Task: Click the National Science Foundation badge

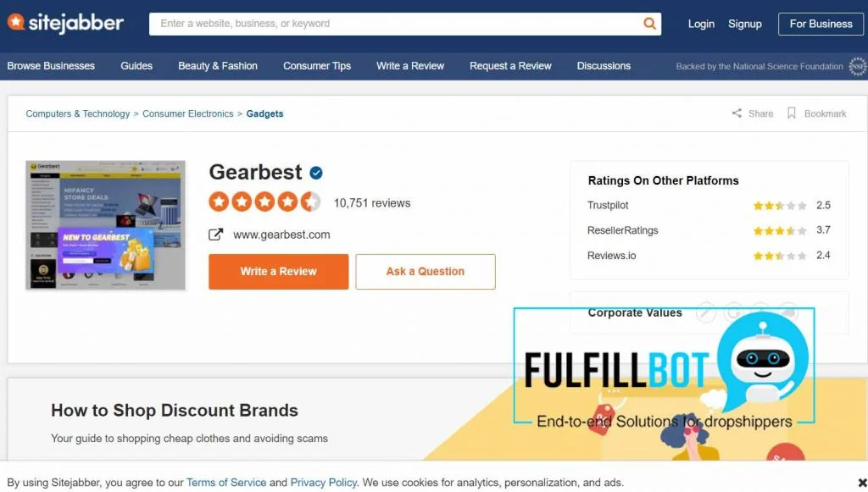Action: [857, 65]
